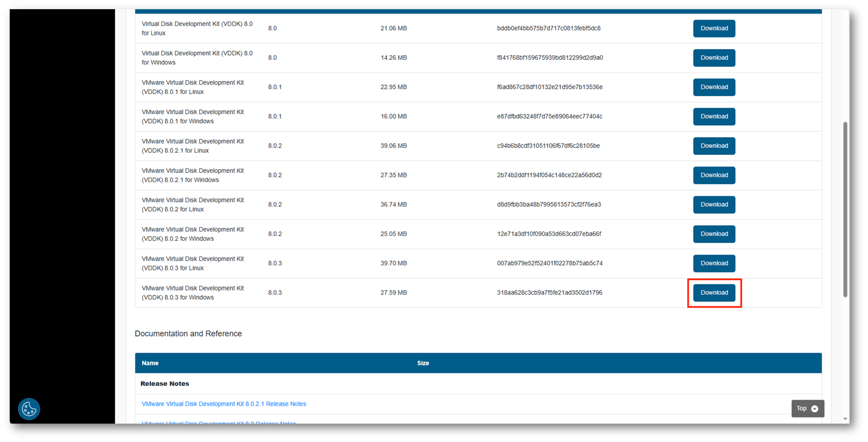Click the file size '39.06 MB'
The image size is (868, 442).
click(x=394, y=146)
